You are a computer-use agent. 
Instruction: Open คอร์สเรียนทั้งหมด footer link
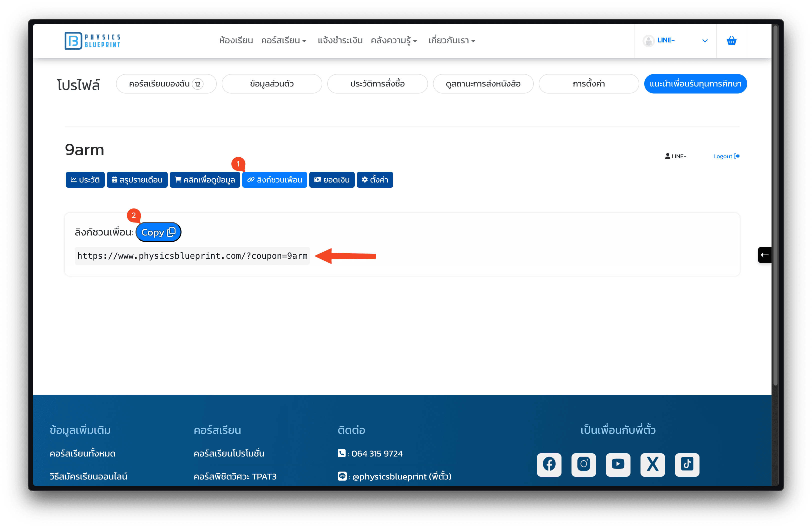click(x=82, y=453)
